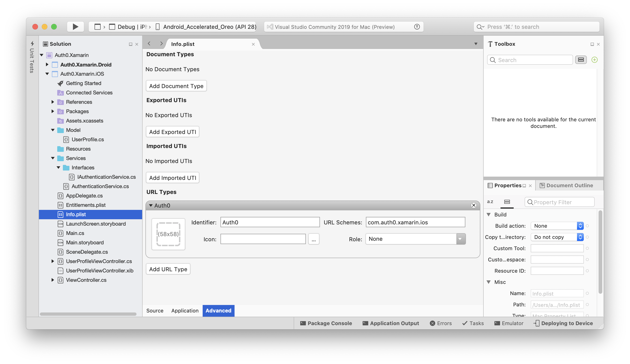This screenshot has width=630, height=364.
Task: Click Add Document Type button
Action: point(176,86)
